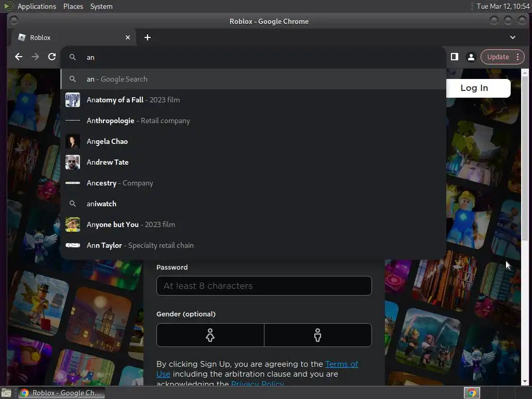Click the Update button in Chrome toolbar
Image resolution: width=532 pixels, height=399 pixels.
498,57
